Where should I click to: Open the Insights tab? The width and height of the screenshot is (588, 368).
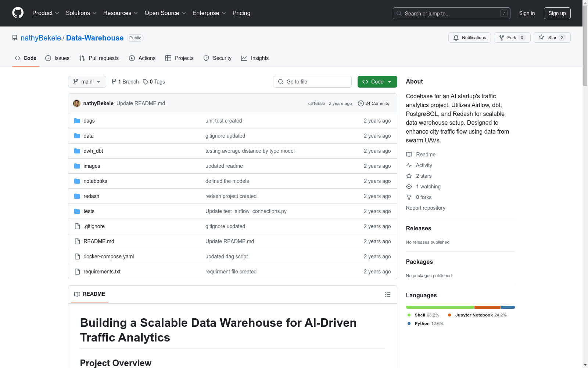click(x=255, y=58)
